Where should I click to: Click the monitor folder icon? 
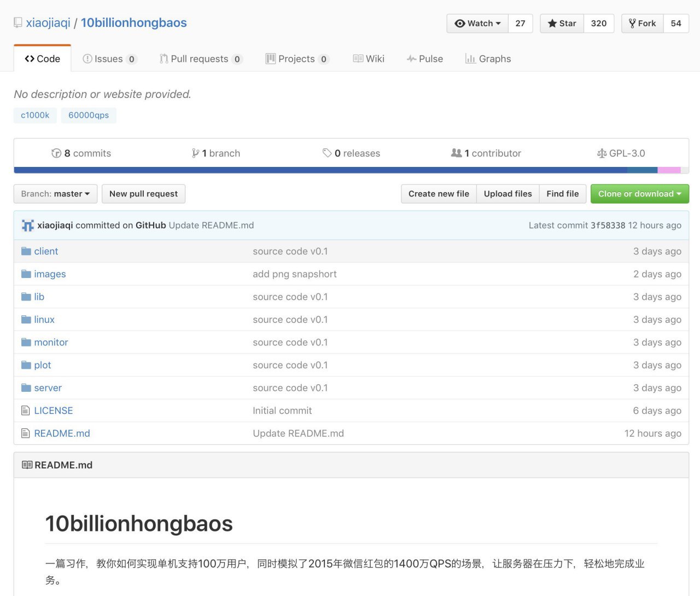(26, 342)
